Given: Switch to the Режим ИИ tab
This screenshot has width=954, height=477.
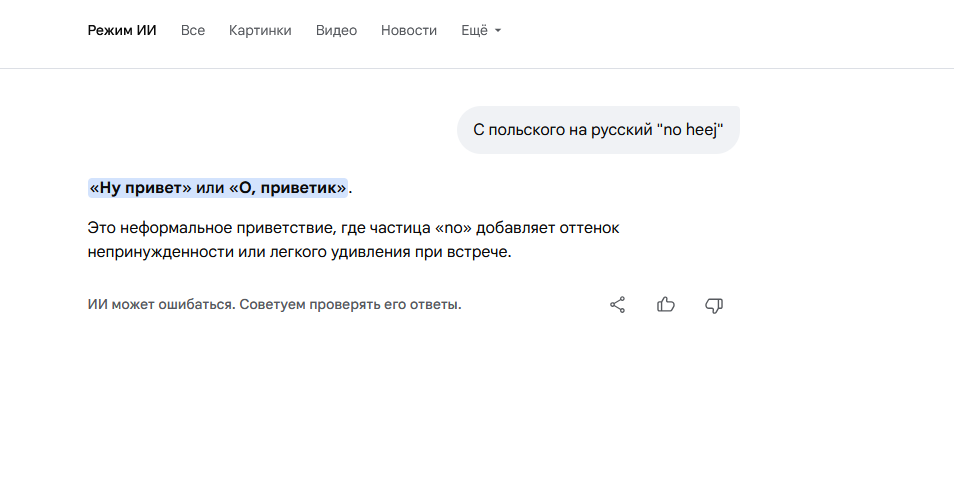Looking at the screenshot, I should 122,30.
